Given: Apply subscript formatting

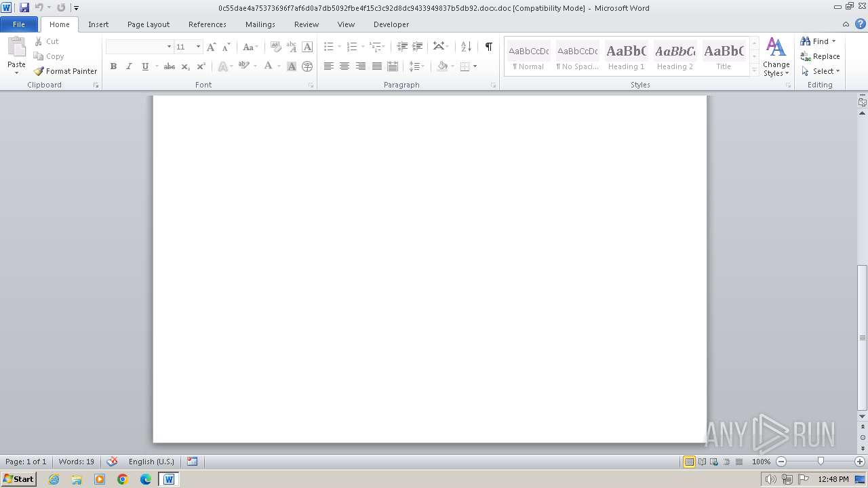Looking at the screenshot, I should pyautogui.click(x=185, y=66).
